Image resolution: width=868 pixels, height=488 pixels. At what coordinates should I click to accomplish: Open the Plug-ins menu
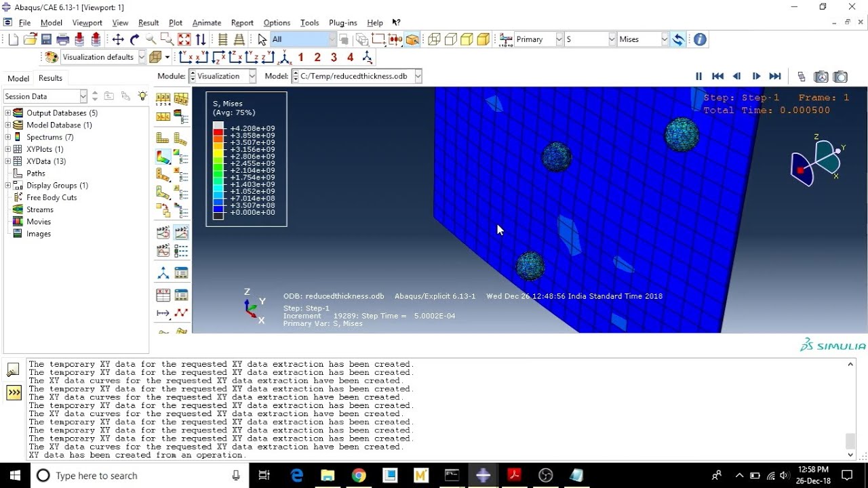tap(343, 22)
